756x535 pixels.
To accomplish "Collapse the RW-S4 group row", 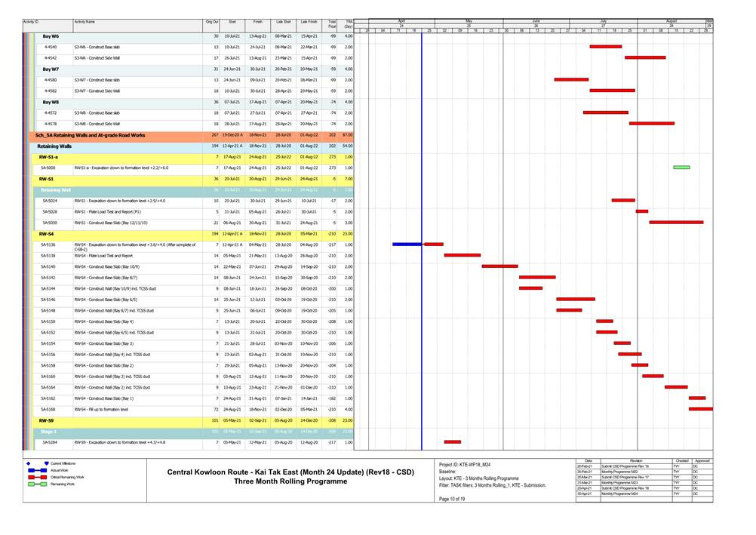I will [46, 234].
